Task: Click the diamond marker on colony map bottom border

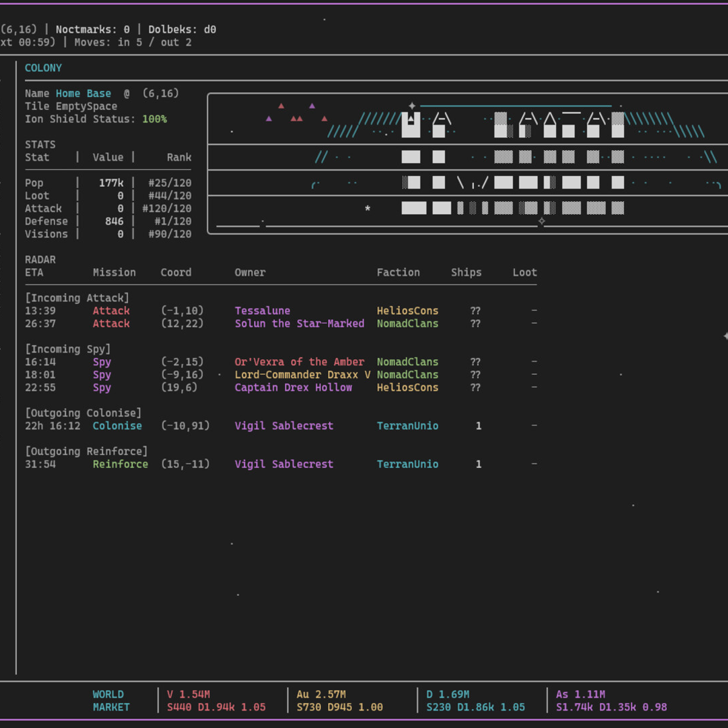Action: [x=542, y=221]
